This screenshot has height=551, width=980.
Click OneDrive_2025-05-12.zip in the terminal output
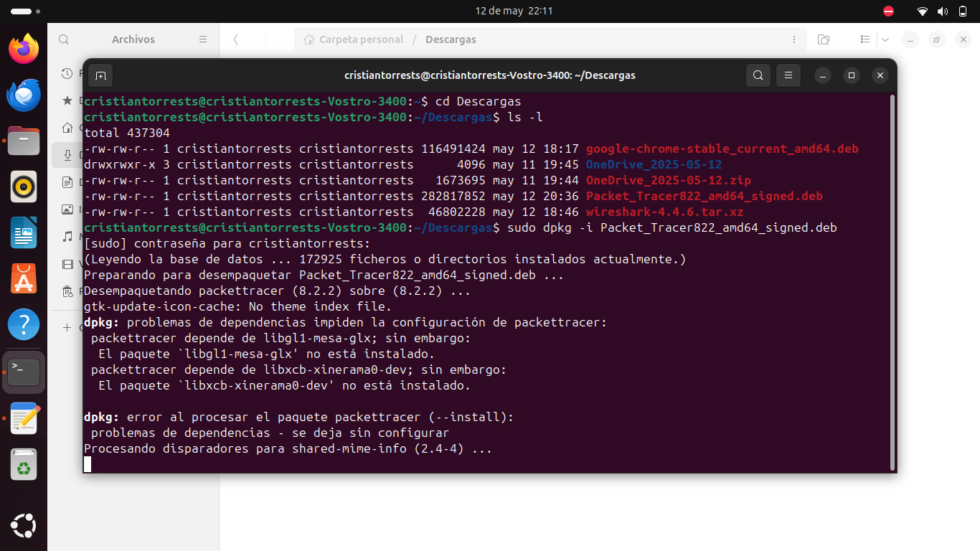point(668,181)
